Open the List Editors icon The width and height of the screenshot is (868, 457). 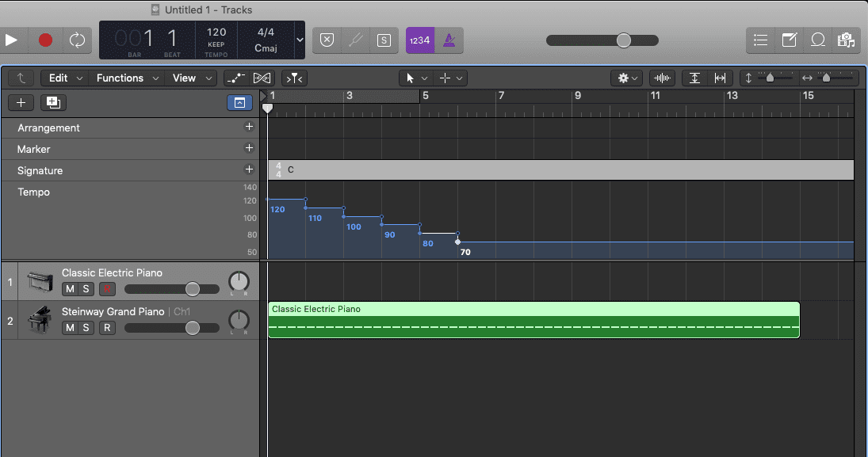tap(760, 40)
